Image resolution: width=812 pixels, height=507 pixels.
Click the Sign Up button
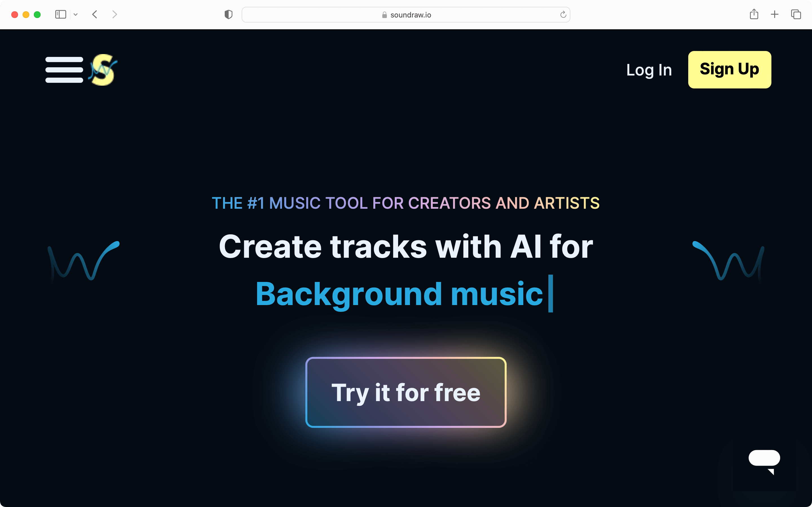pos(730,69)
